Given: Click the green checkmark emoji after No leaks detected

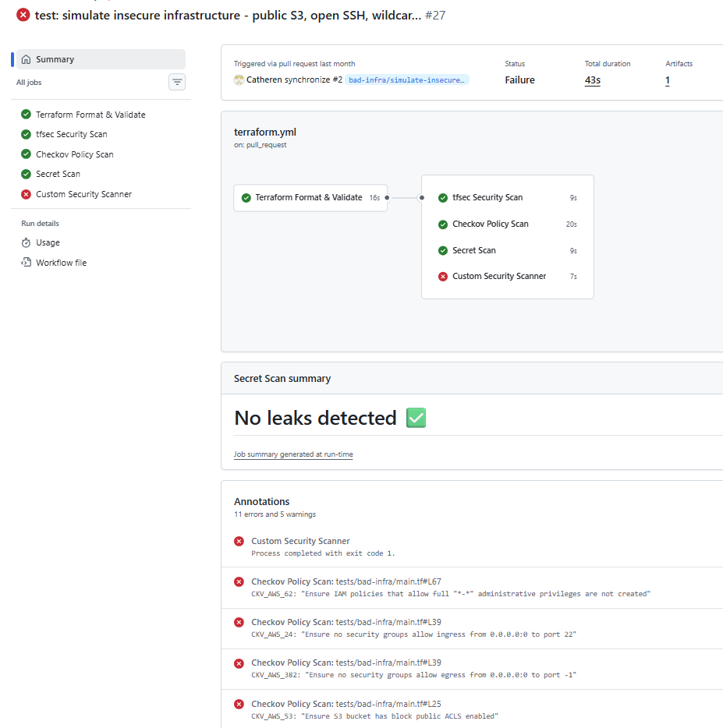Looking at the screenshot, I should coord(416,418).
